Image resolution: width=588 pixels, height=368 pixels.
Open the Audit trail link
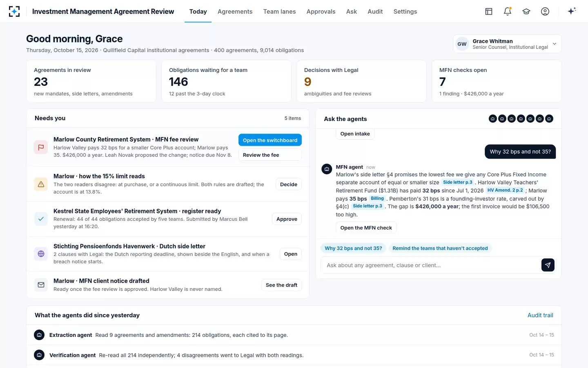(x=540, y=315)
